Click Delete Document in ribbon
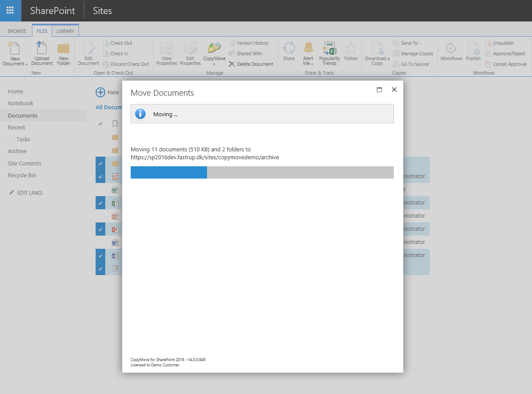Image resolution: width=532 pixels, height=394 pixels. click(251, 64)
